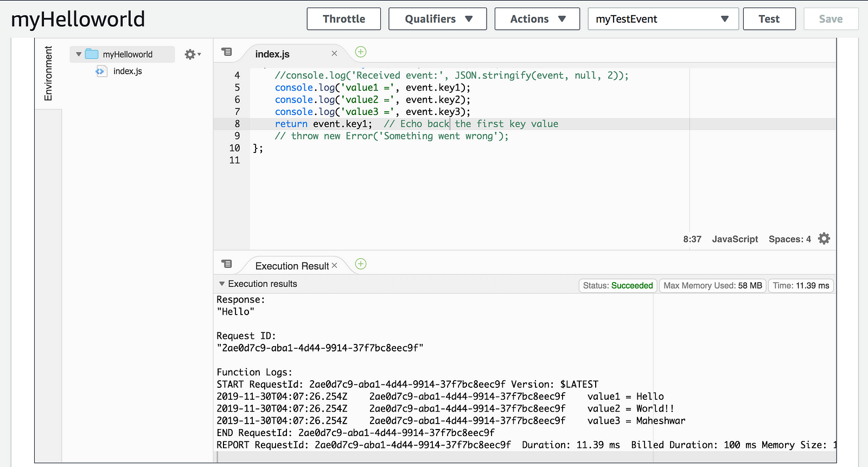Collapse the Execution results section
This screenshot has width=868, height=467.
tap(221, 284)
